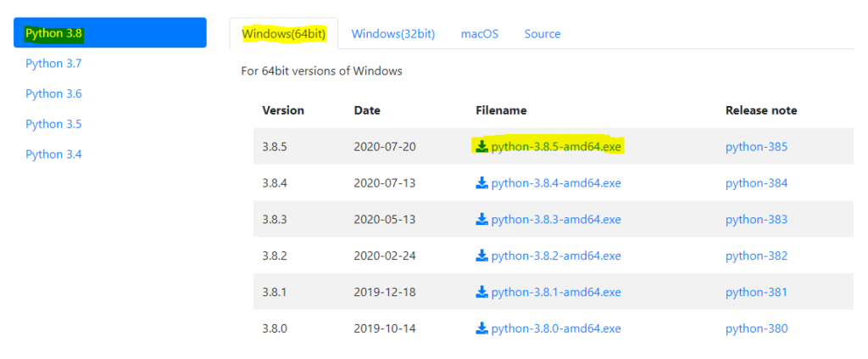
Task: Click download icon beside python-3.8.4-amd64.exe
Action: tap(481, 182)
